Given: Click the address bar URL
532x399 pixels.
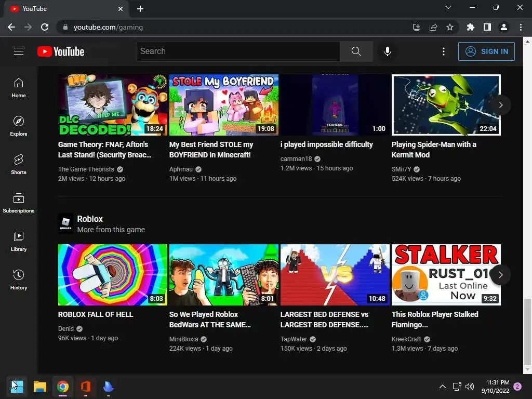Looking at the screenshot, I should pyautogui.click(x=108, y=27).
